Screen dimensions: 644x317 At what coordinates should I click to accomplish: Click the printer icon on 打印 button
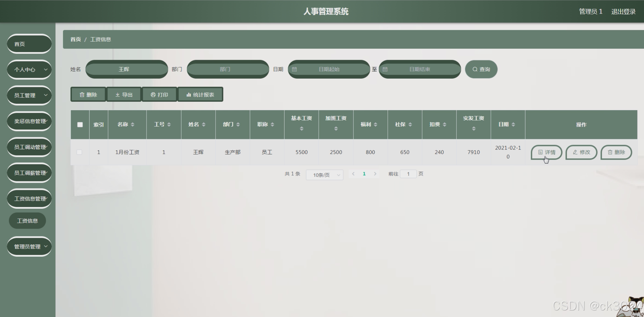[153, 95]
